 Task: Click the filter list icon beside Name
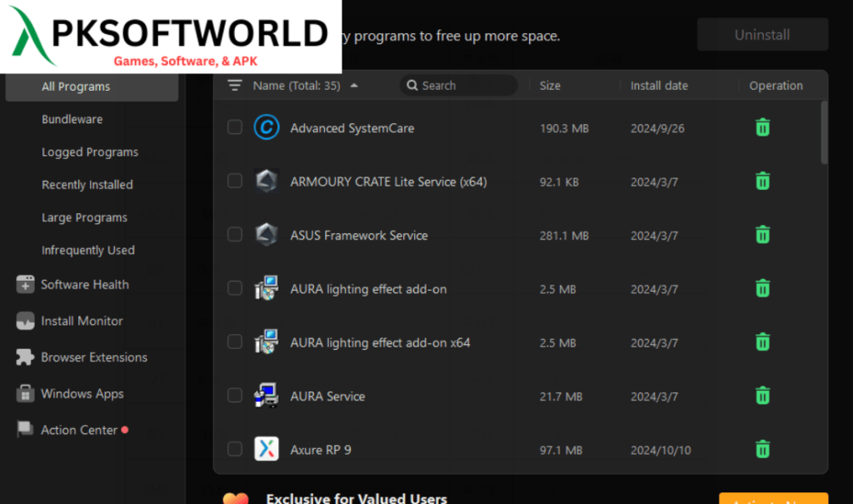(x=234, y=86)
